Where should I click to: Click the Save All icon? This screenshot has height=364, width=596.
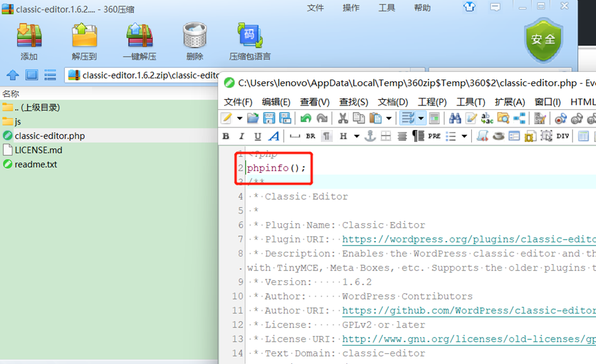[x=285, y=119]
